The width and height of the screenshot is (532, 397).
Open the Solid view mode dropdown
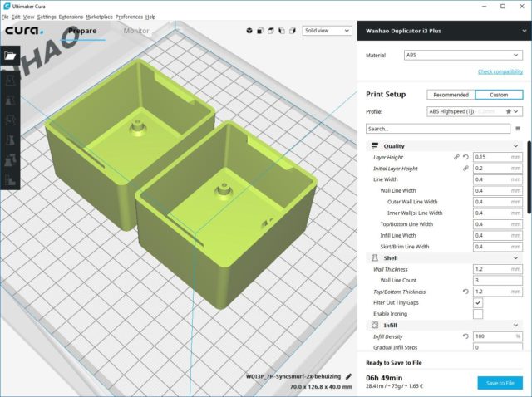click(x=327, y=31)
